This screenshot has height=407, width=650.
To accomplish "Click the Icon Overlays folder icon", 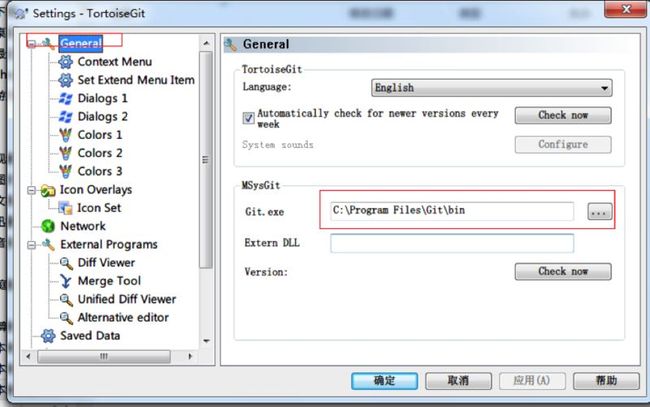I will click(x=48, y=190).
